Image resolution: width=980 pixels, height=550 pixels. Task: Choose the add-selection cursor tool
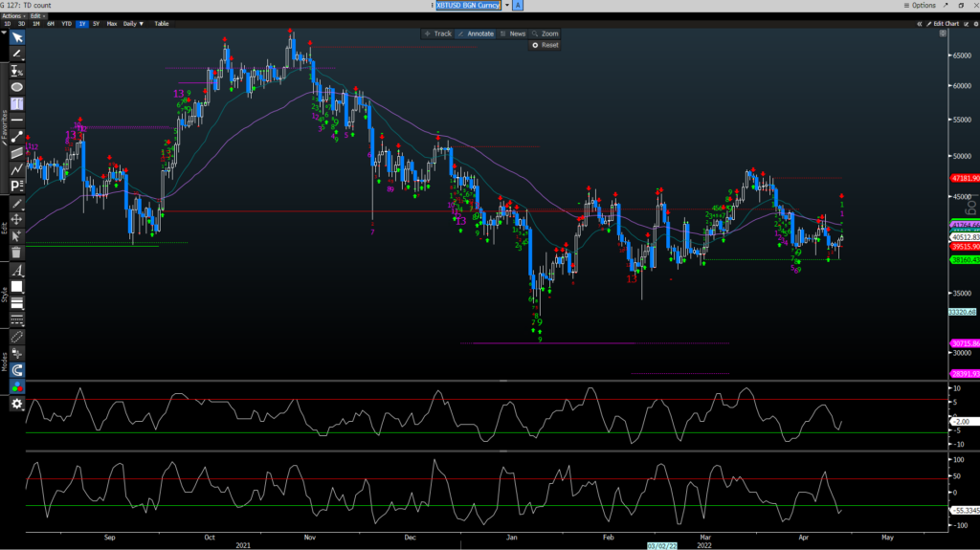point(17,235)
